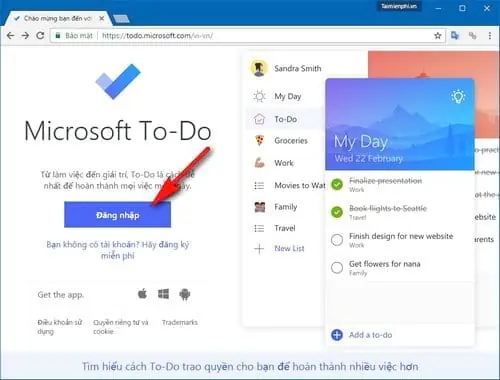The width and height of the screenshot is (500, 380).
Task: Click the Apple app download icon
Action: (142, 294)
